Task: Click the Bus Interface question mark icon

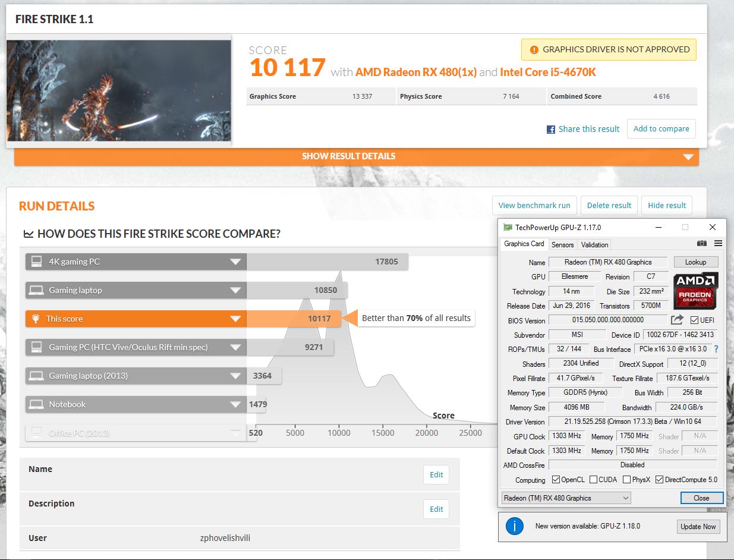Action: coord(716,349)
